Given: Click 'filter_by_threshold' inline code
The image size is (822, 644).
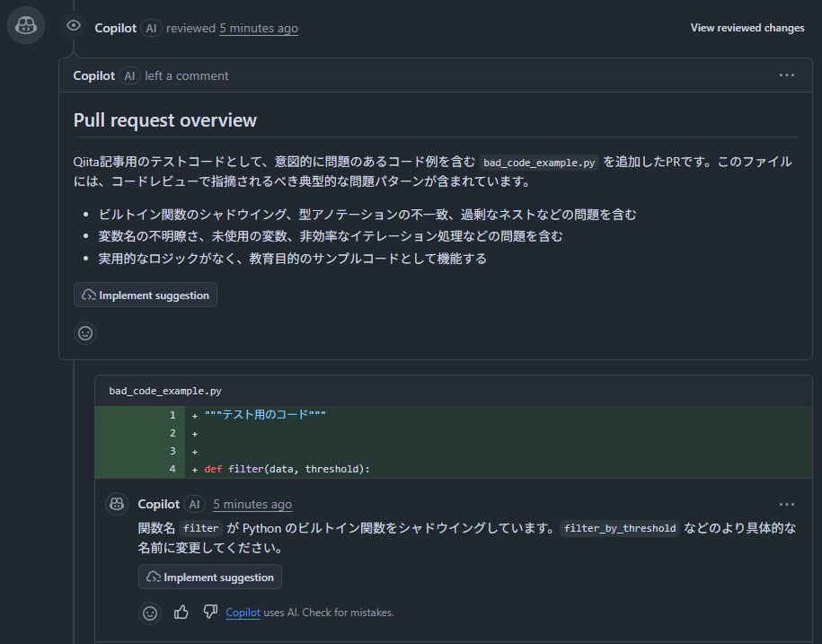Looking at the screenshot, I should pyautogui.click(x=620, y=528).
